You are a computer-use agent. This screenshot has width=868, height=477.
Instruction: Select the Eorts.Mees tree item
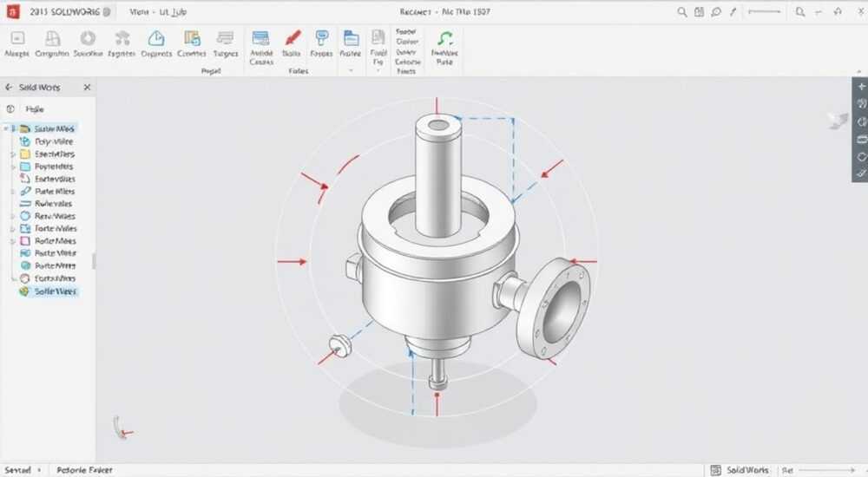pyautogui.click(x=47, y=278)
